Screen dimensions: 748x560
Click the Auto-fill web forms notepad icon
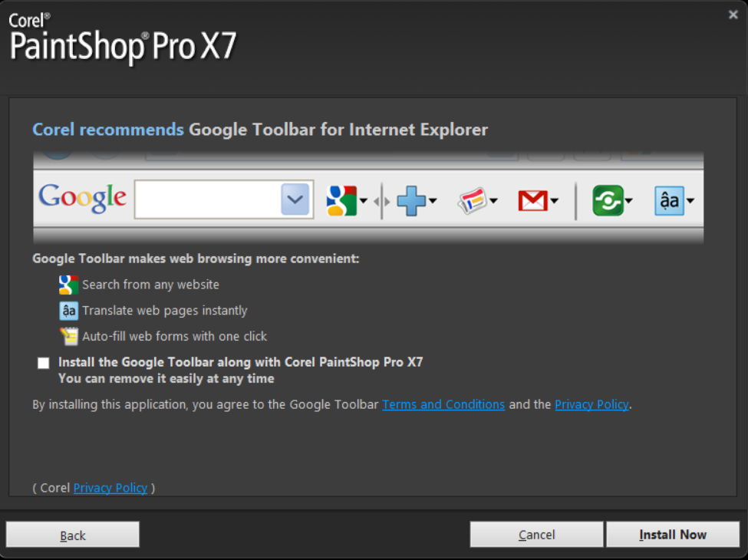69,337
